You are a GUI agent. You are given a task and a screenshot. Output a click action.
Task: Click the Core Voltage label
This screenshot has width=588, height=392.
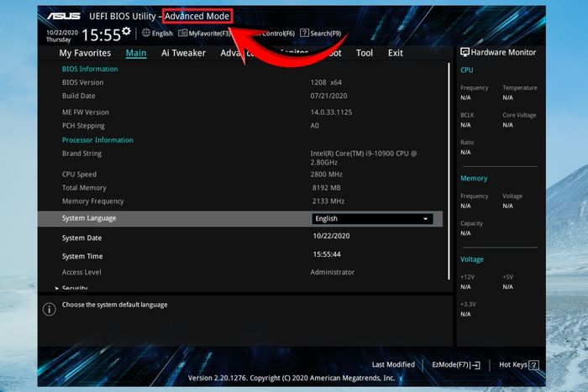click(x=519, y=115)
